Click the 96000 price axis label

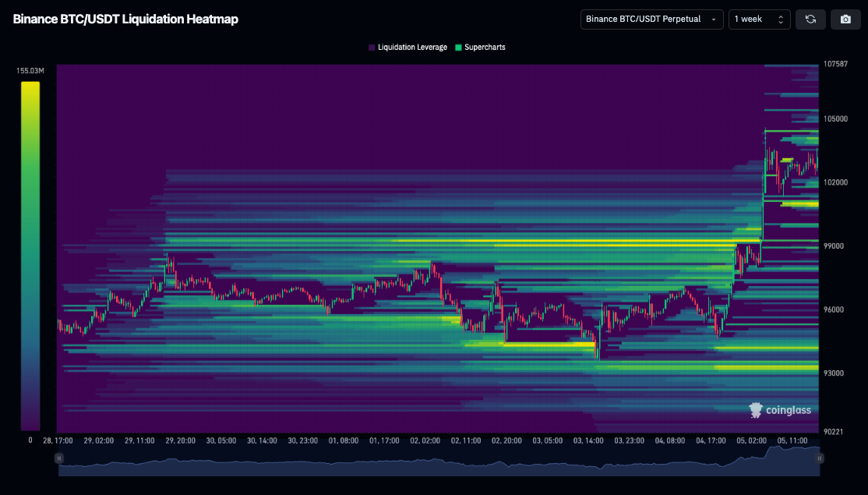[834, 310]
